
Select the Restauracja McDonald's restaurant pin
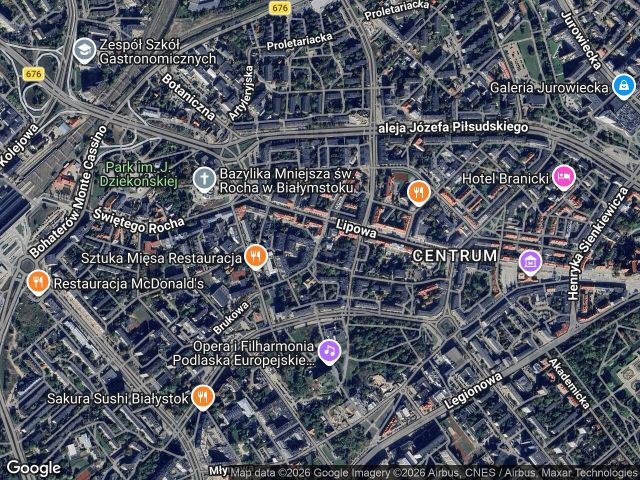[38, 282]
